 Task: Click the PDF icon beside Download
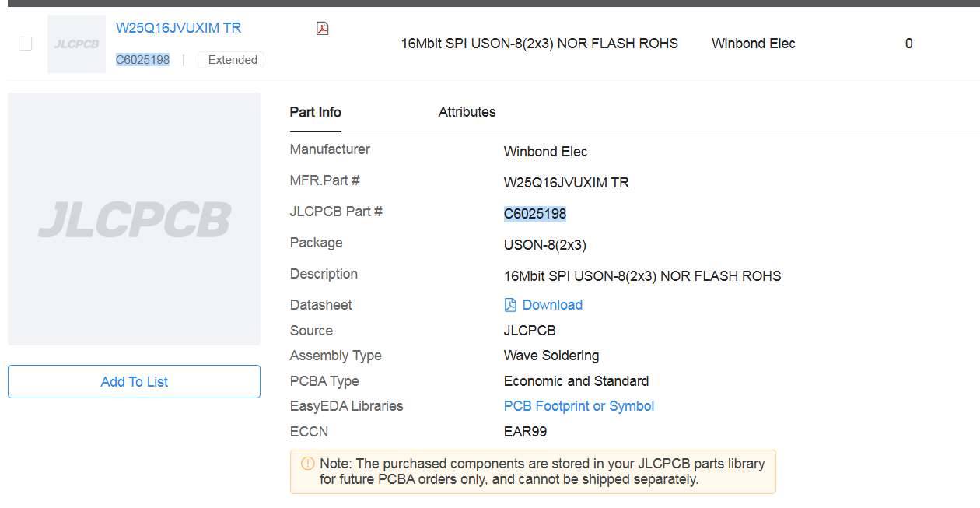510,305
